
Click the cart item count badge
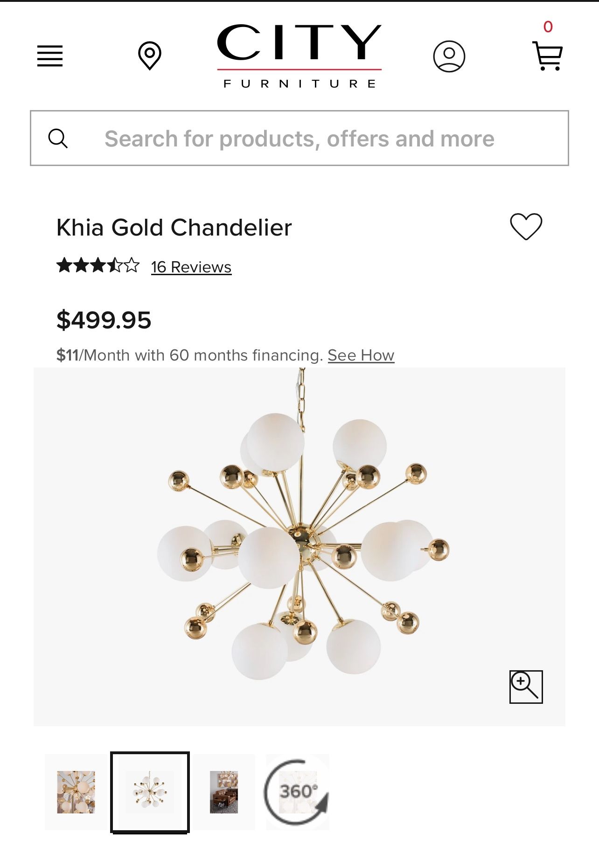548,27
